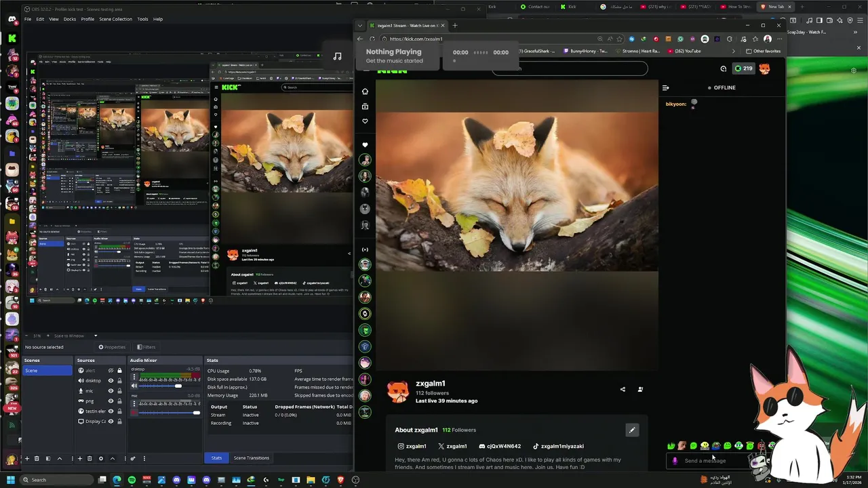Open Windows Start menu
Viewport: 868px width, 488px height.
point(11,480)
